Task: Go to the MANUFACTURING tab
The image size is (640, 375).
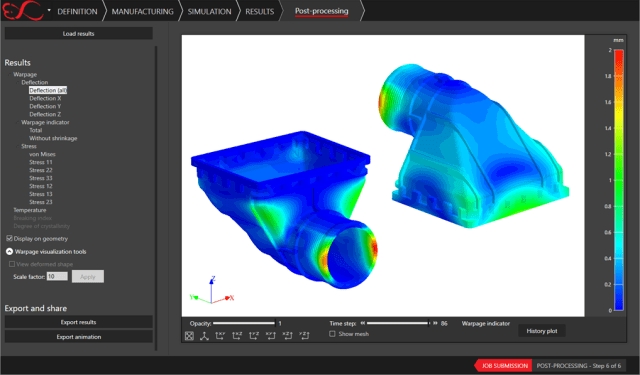Action: (142, 11)
